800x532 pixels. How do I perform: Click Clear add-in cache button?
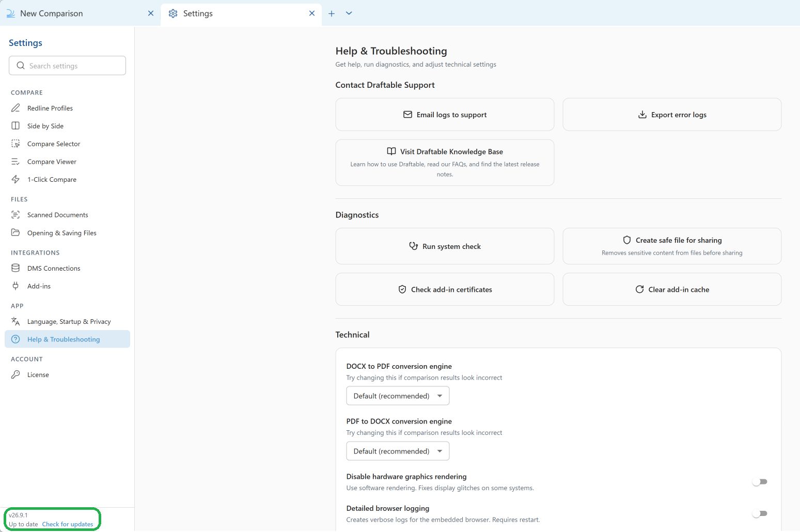[672, 289]
